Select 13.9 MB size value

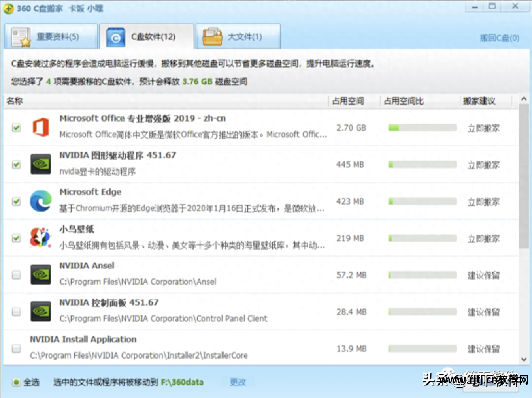click(x=351, y=348)
